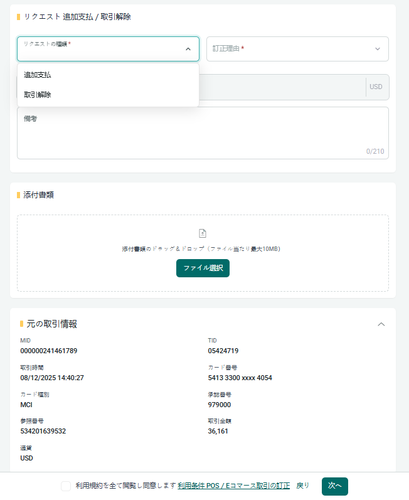Click the reference number 534201639532
This screenshot has width=409, height=500.
click(x=43, y=431)
